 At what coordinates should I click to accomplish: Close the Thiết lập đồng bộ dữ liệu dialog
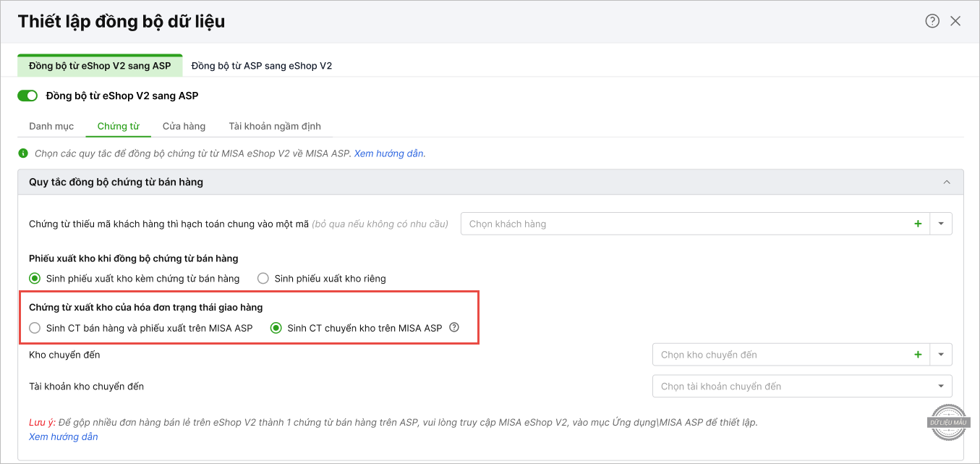955,21
